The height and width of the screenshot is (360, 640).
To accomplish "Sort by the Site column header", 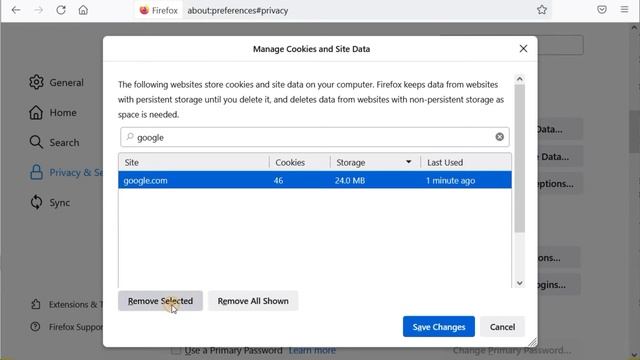I will coord(194,162).
